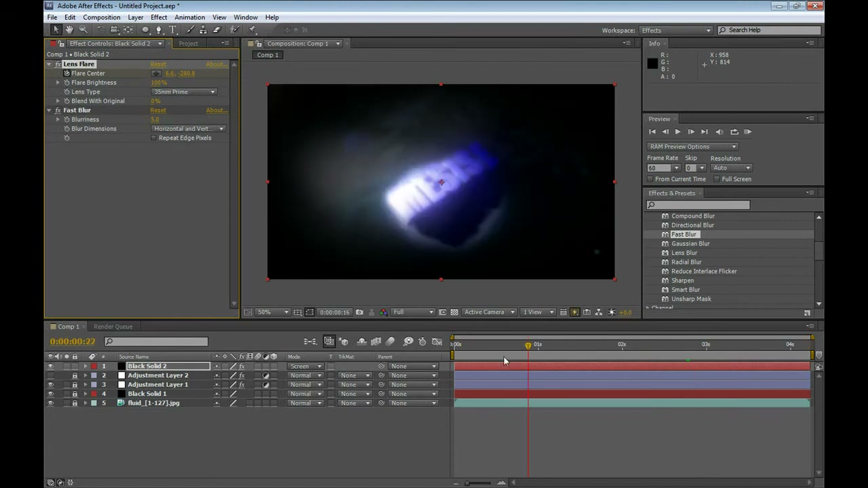Toggle the transparency grid in the viewer
This screenshot has width=868, height=488.
454,312
